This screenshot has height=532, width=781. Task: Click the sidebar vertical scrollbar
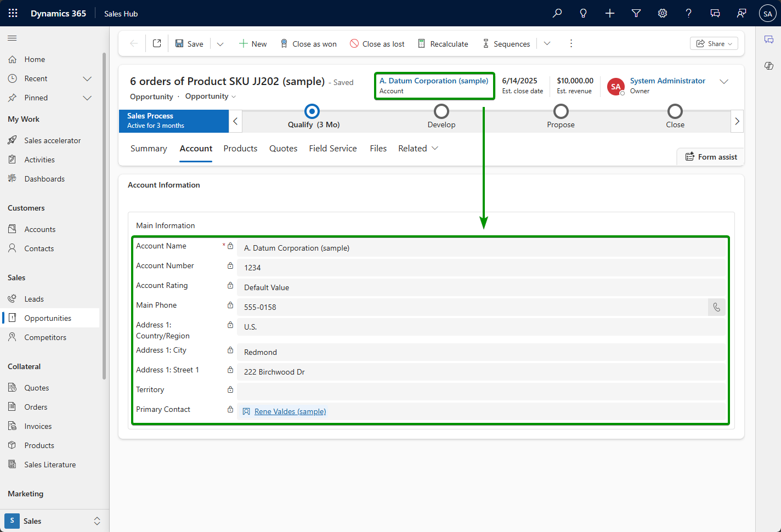tap(104, 214)
